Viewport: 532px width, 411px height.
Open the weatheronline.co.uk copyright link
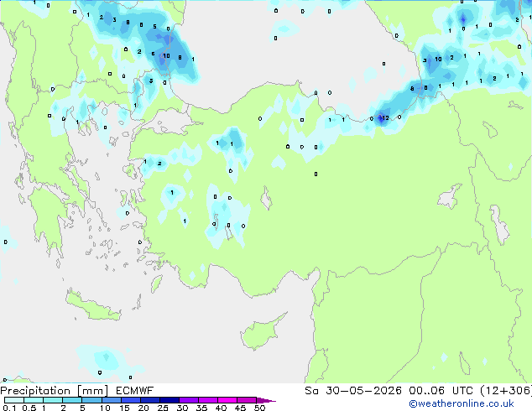pyautogui.click(x=462, y=403)
